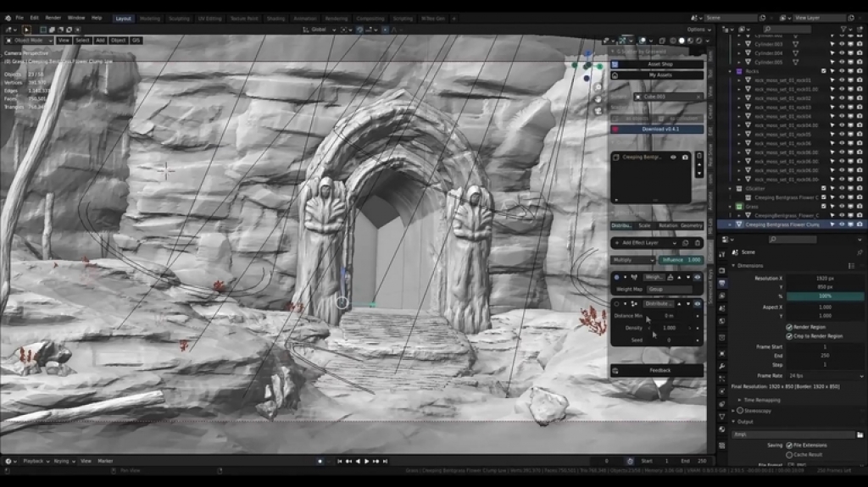Collapse the Grass collection in outliner
The height and width of the screenshot is (487, 868).
[730, 207]
